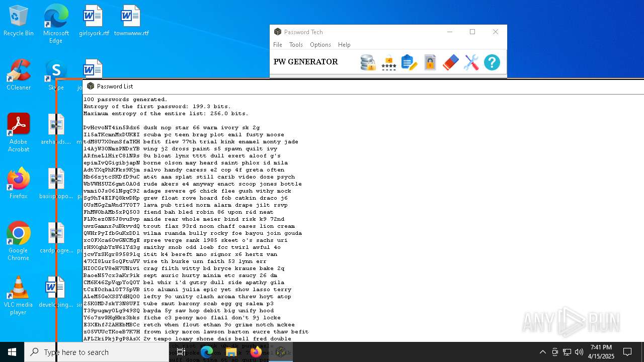Viewport: 644px width, 362px height.
Task: Select the basispropo image file on desktop
Action: [x=56, y=184]
